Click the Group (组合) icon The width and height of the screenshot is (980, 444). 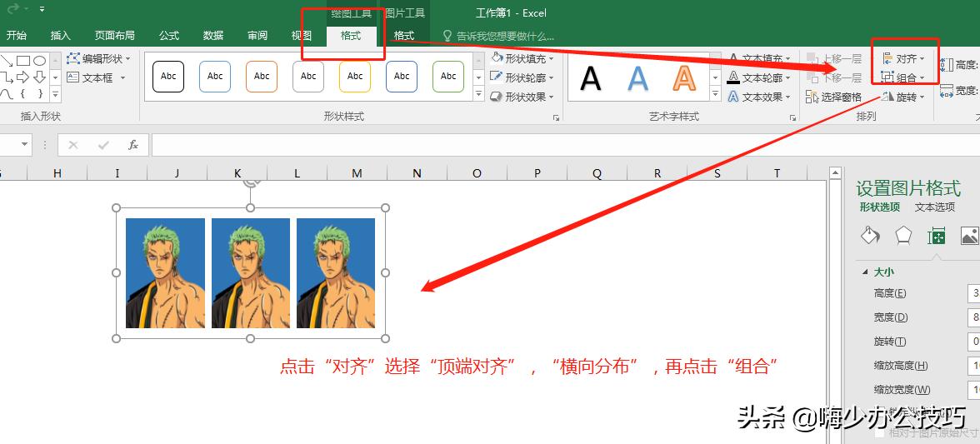888,77
